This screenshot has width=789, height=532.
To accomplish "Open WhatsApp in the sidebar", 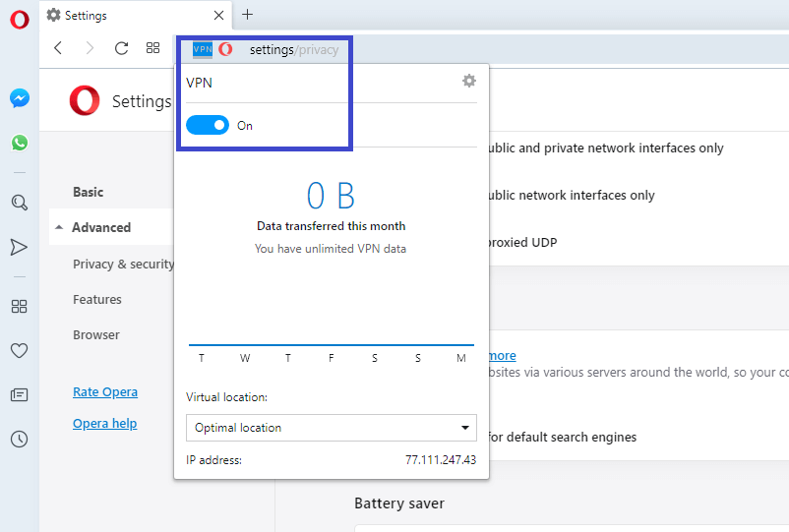I will 19,143.
